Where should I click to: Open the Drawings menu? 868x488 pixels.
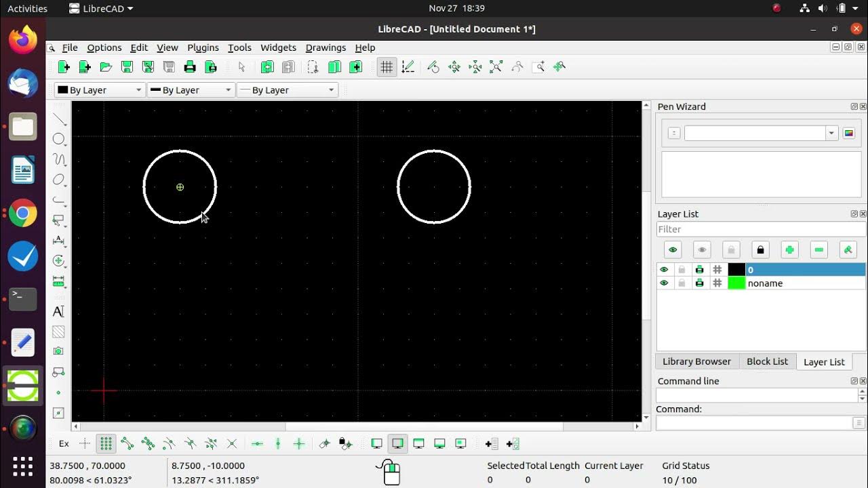coord(325,47)
